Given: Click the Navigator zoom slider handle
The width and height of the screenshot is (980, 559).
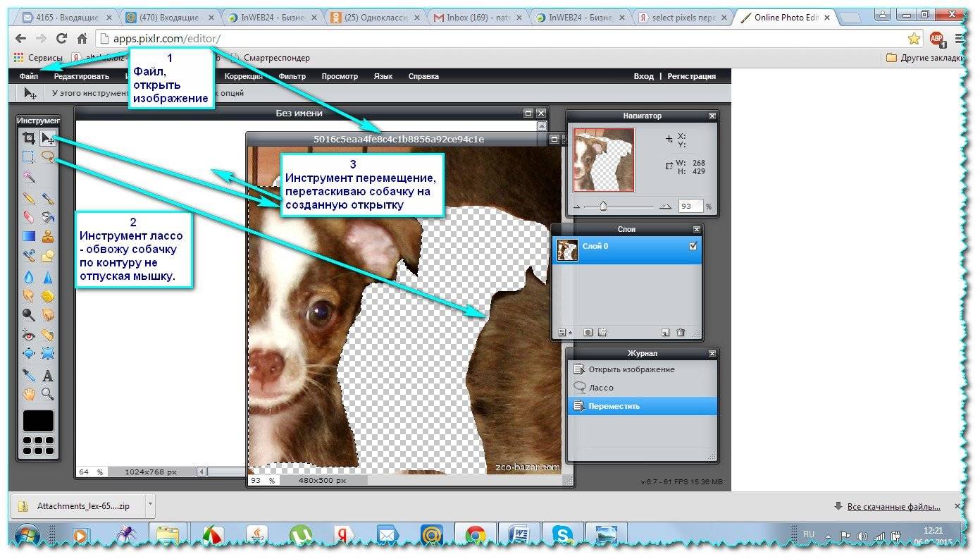Looking at the screenshot, I should pyautogui.click(x=603, y=206).
